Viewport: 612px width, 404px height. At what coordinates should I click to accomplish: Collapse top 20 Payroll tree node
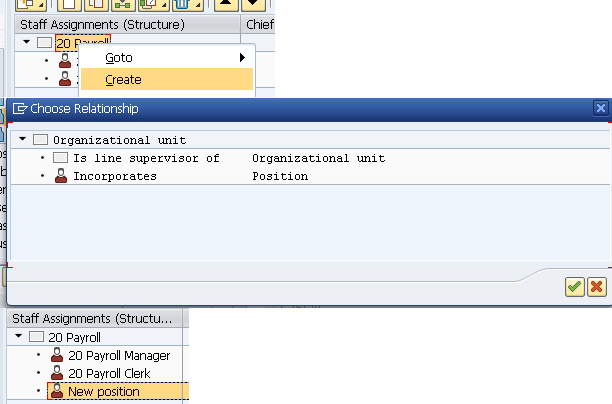tap(25, 43)
